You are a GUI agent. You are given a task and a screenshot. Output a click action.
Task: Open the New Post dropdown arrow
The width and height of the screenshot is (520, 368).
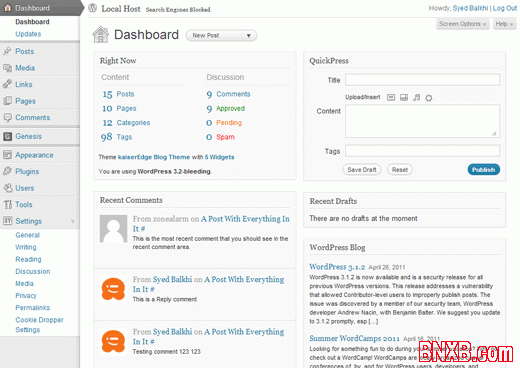tap(249, 36)
